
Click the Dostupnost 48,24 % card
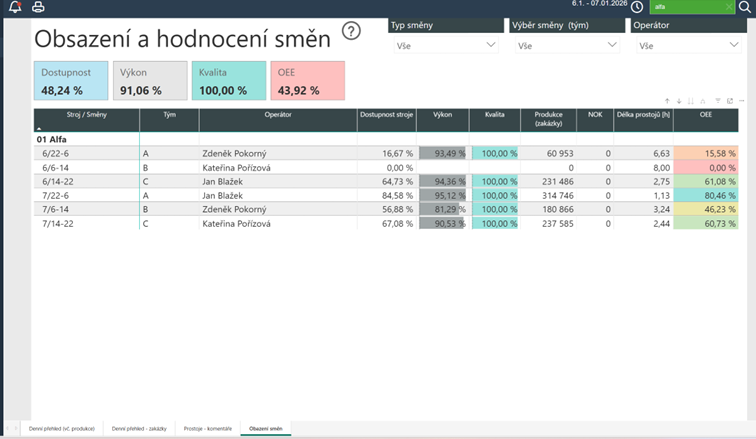click(x=71, y=80)
